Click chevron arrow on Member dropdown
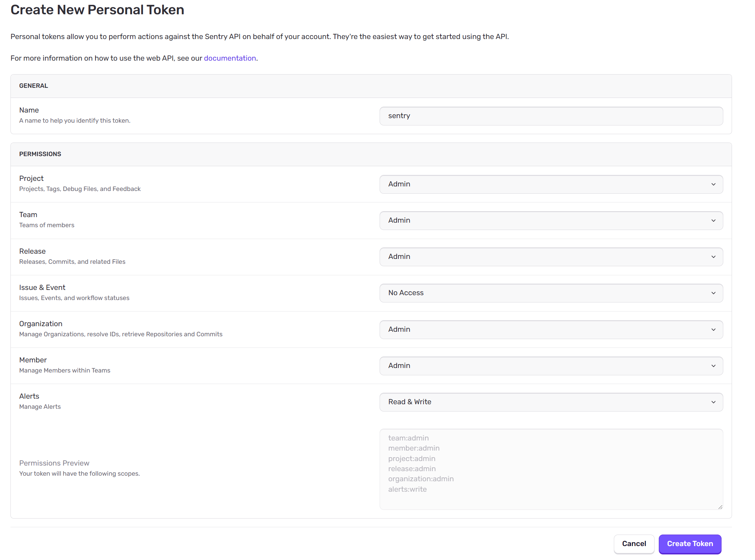755x560 pixels. (713, 366)
